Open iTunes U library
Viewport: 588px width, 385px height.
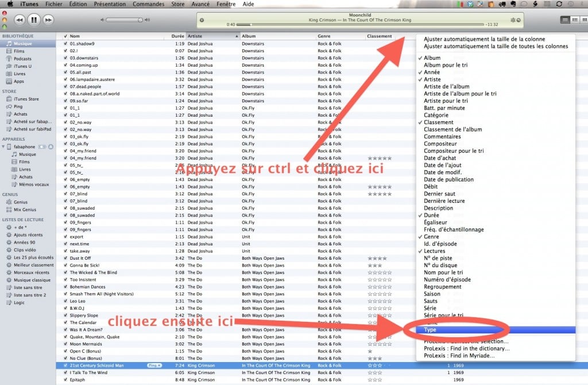coord(22,66)
